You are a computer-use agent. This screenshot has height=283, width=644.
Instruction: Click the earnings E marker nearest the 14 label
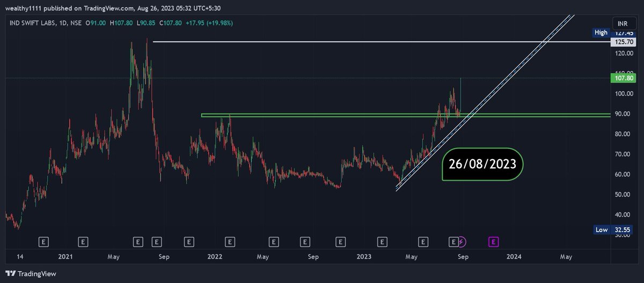[x=43, y=242]
